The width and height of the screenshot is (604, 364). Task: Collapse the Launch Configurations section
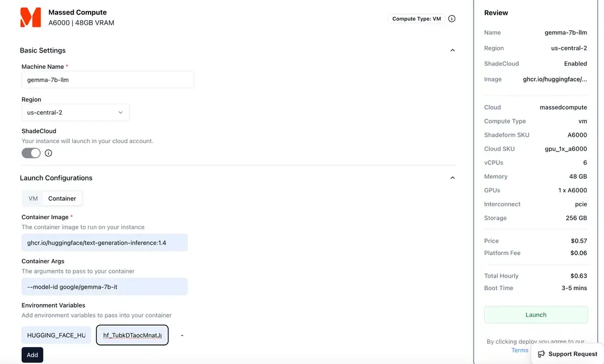coord(452,178)
